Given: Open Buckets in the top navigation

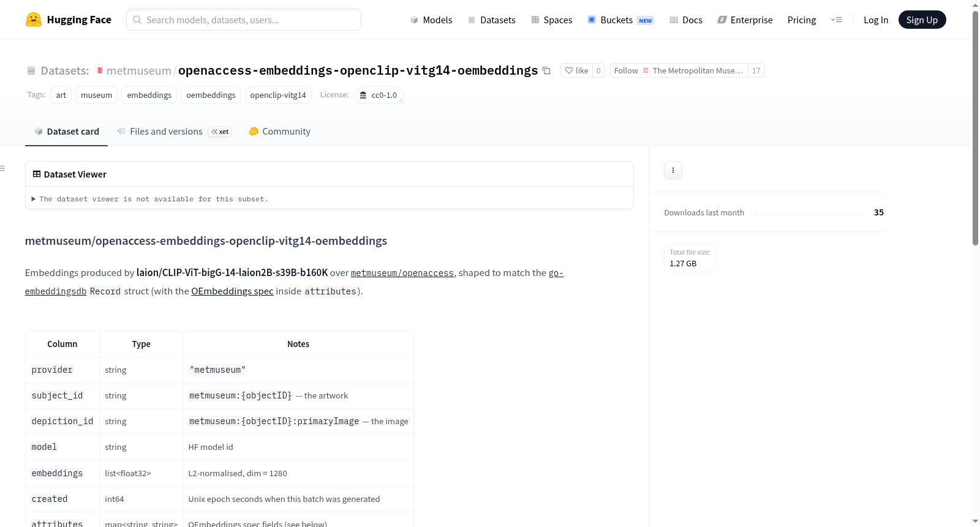Looking at the screenshot, I should (620, 20).
